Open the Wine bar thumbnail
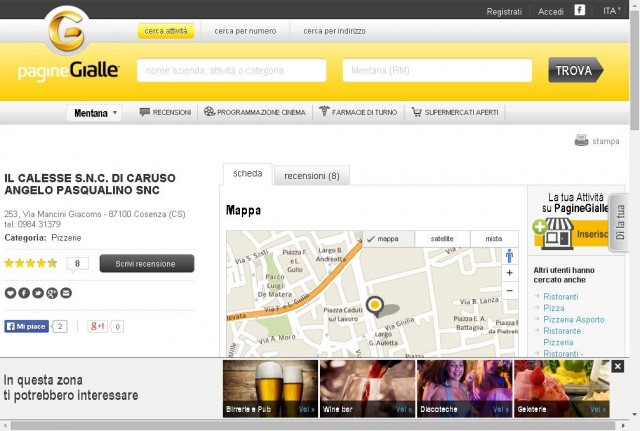 pyautogui.click(x=367, y=389)
